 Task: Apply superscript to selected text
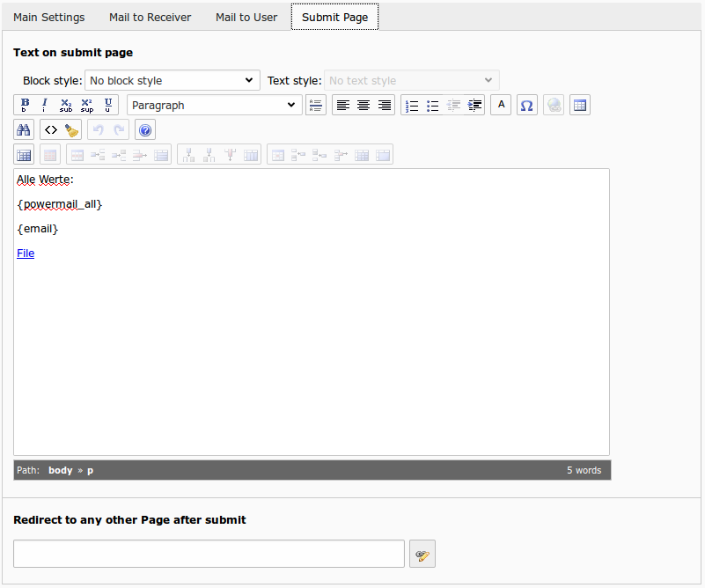(87, 106)
